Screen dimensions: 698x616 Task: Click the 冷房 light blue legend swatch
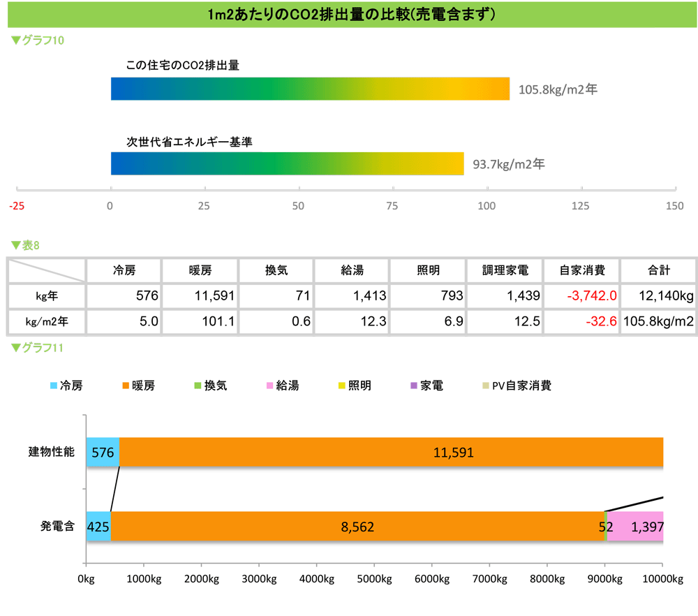point(54,386)
